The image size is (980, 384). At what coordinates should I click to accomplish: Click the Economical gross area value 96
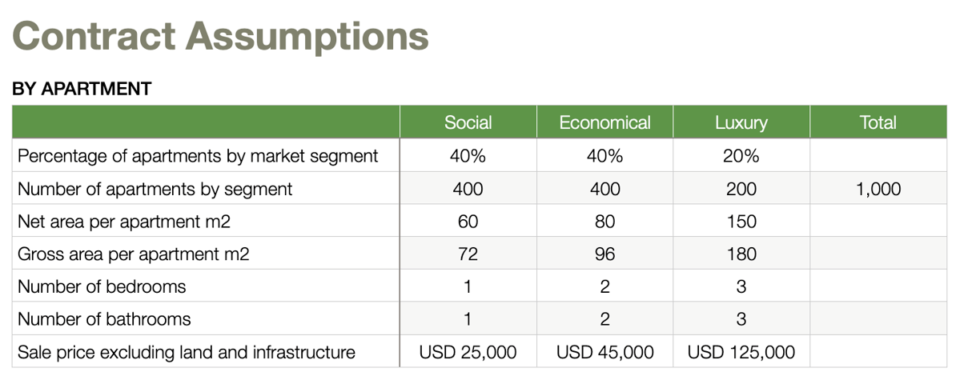(x=604, y=254)
